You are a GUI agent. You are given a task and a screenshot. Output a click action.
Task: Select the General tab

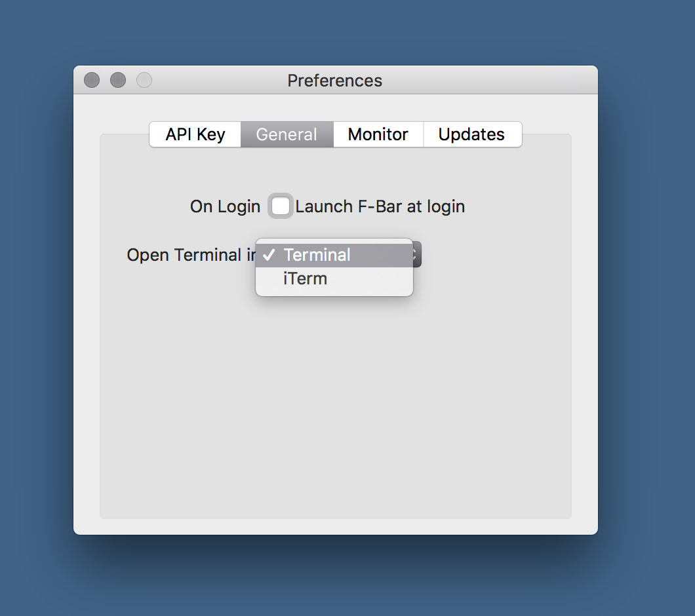click(287, 134)
